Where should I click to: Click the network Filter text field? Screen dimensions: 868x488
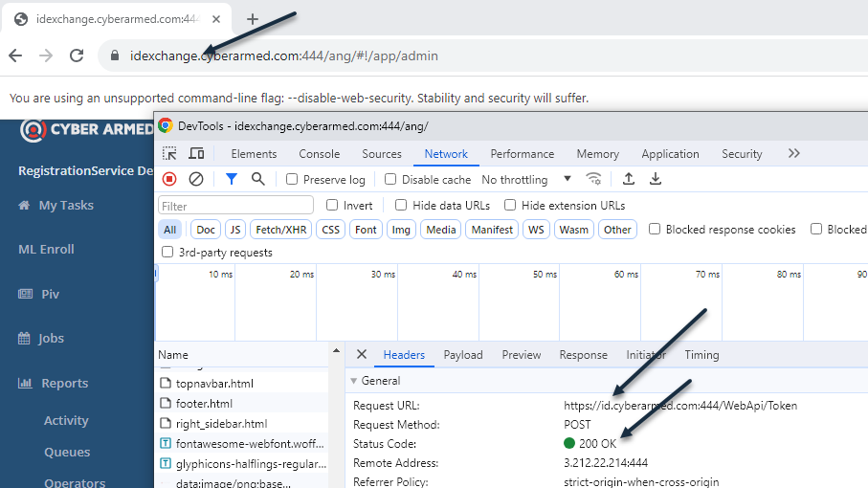click(235, 206)
